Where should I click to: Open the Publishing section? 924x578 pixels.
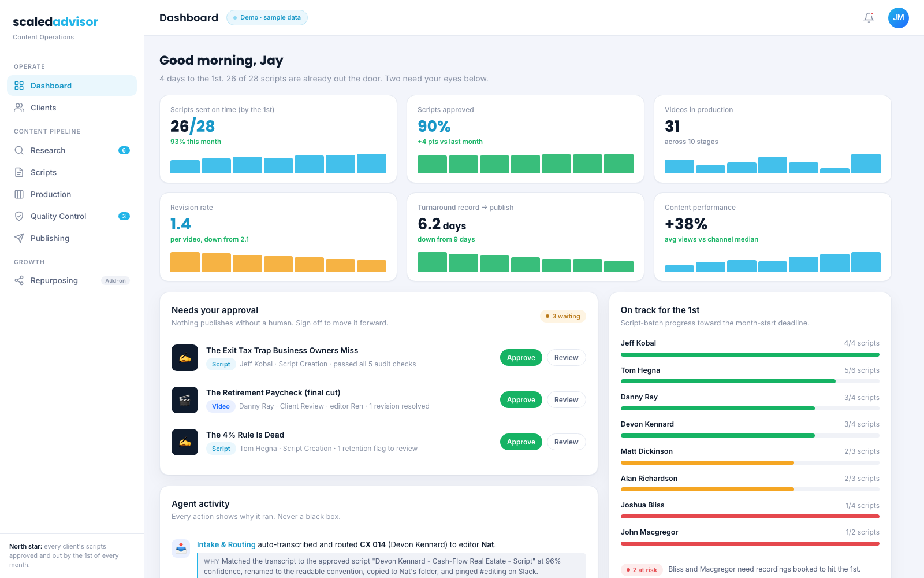pyautogui.click(x=72, y=238)
